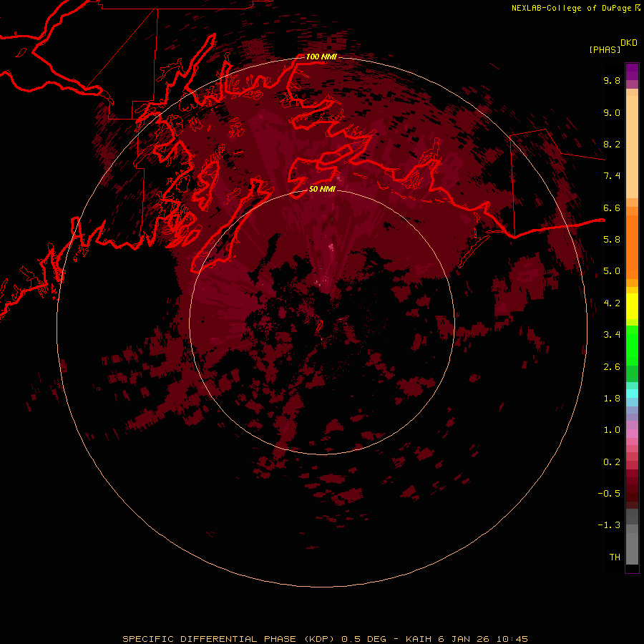Click the 50 NMI range ring label
This screenshot has width=644, height=644.
coord(322,189)
